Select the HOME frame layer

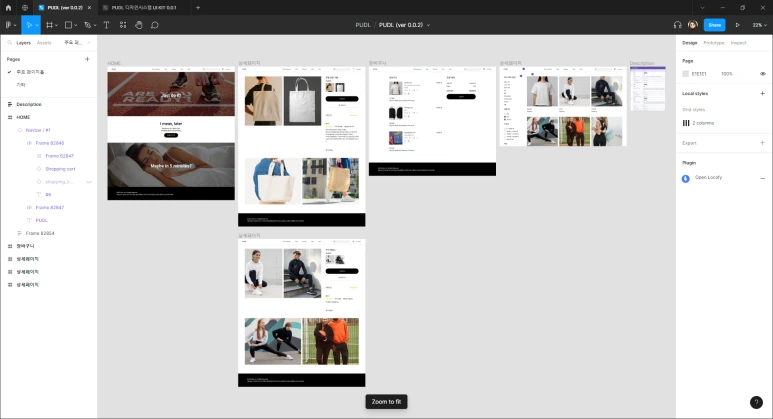23,117
